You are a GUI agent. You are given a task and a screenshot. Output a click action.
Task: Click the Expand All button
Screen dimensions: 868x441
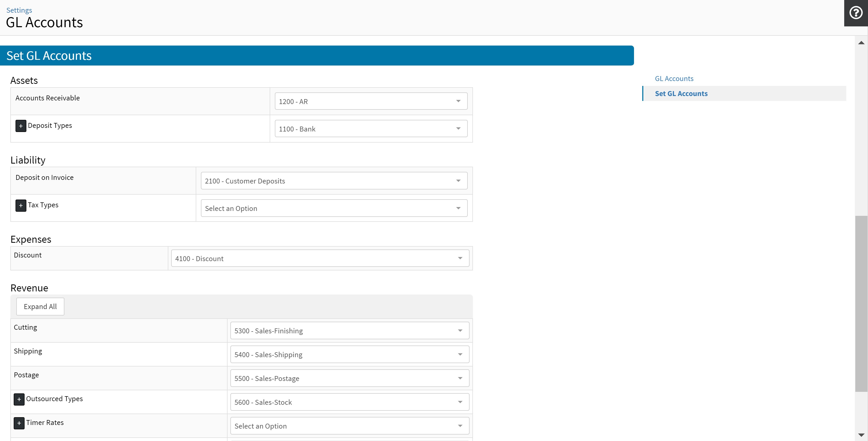tap(40, 306)
